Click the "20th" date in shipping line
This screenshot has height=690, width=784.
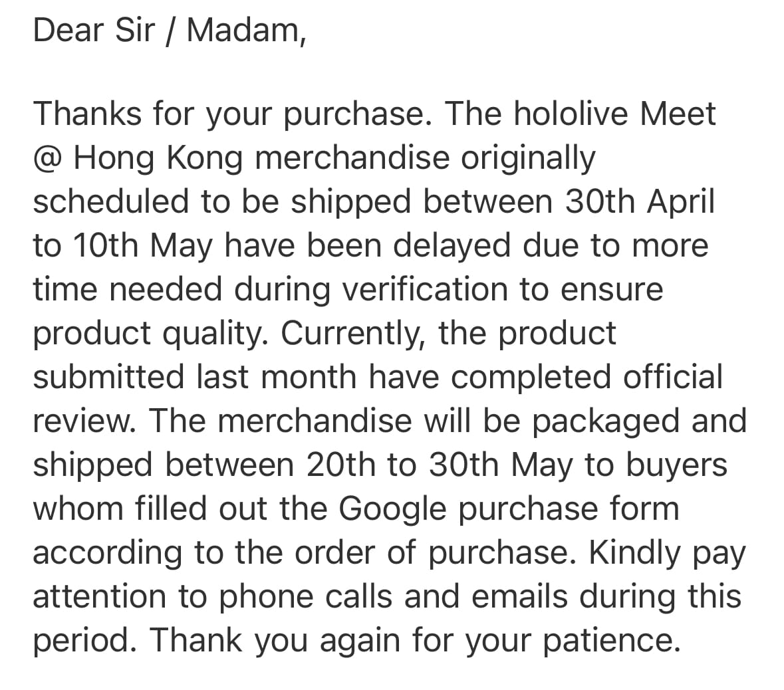[340, 465]
